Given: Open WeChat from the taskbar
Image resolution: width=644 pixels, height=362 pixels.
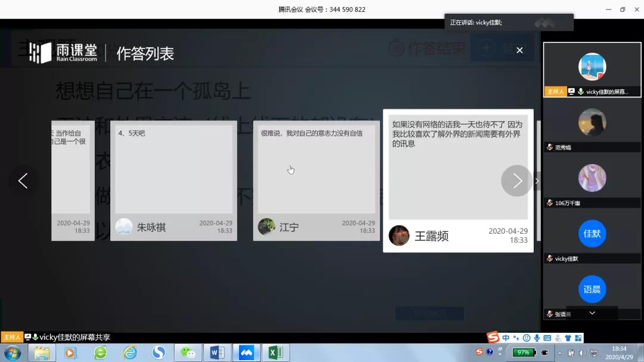Looking at the screenshot, I should pos(188,352).
